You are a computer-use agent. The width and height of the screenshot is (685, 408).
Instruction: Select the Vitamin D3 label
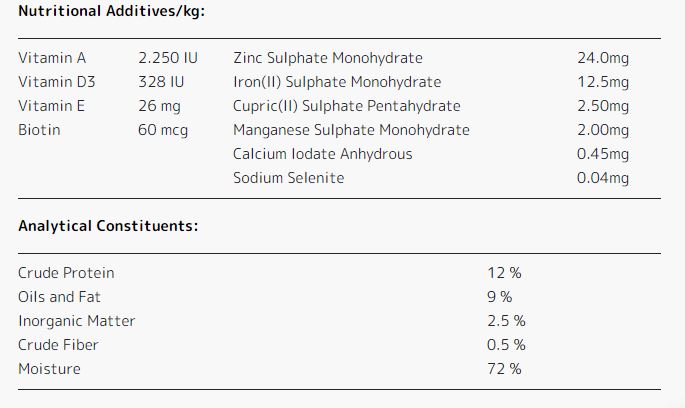[56, 82]
